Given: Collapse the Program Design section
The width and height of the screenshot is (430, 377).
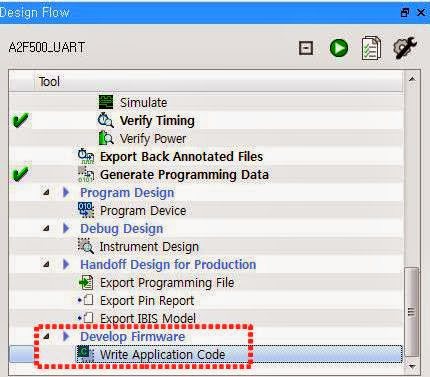Looking at the screenshot, I should [x=46, y=192].
